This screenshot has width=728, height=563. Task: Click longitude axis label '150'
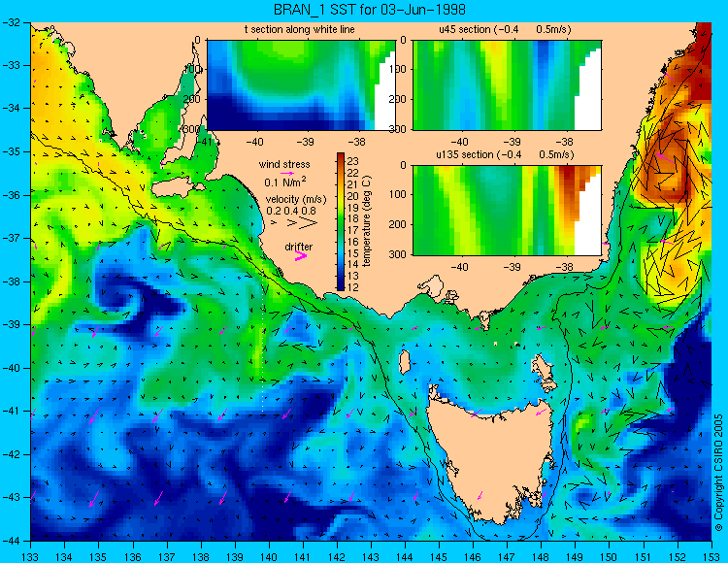coord(609,556)
